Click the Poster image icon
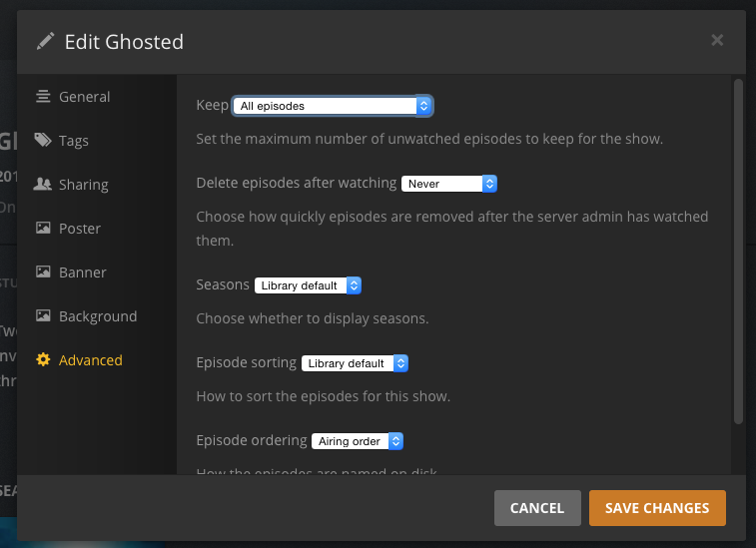This screenshot has width=756, height=548. click(43, 228)
